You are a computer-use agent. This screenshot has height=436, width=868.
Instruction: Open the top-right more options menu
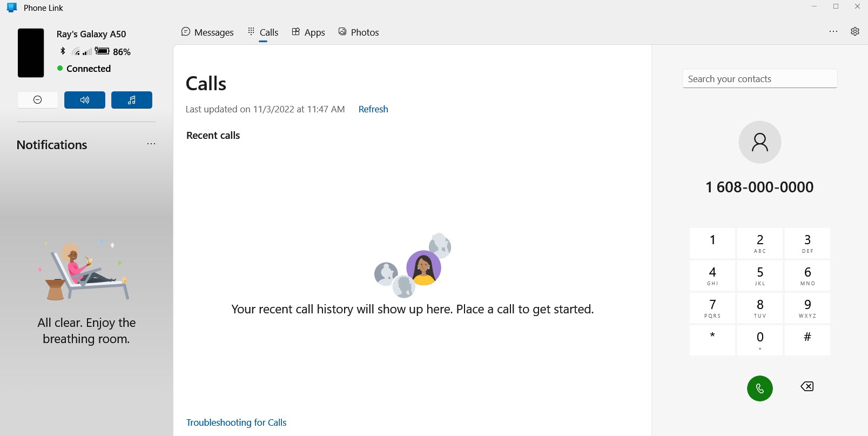(833, 31)
